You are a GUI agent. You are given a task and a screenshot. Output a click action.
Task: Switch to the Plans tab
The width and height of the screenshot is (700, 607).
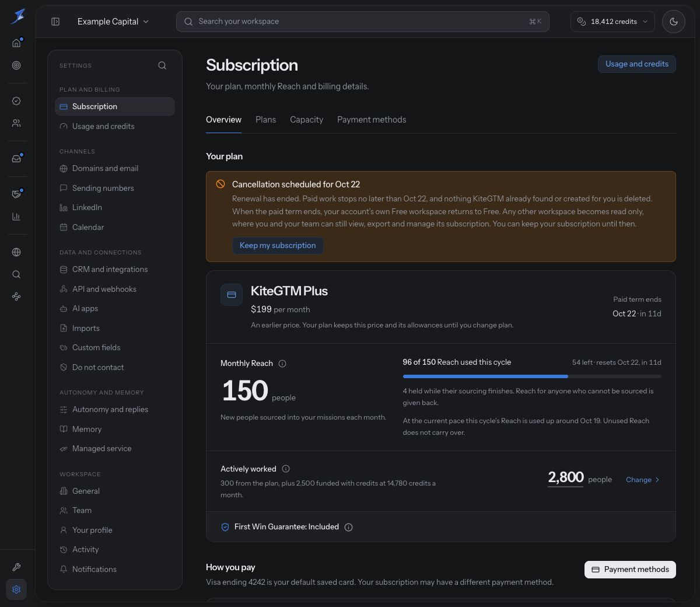(265, 120)
